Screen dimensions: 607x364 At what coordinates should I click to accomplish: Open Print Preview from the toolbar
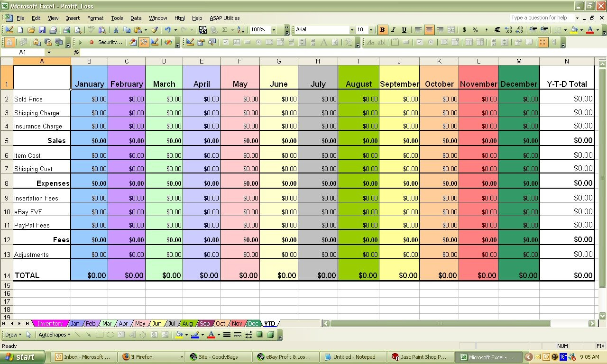point(77,29)
